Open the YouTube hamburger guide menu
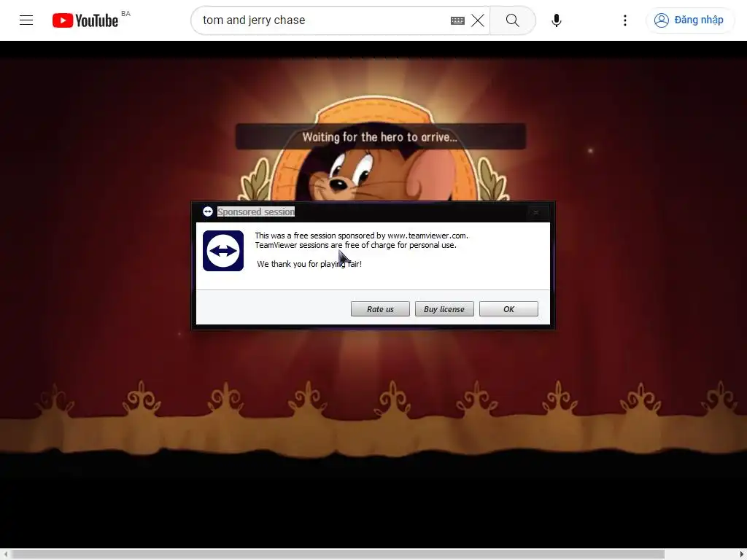This screenshot has height=560, width=747. coord(26,20)
